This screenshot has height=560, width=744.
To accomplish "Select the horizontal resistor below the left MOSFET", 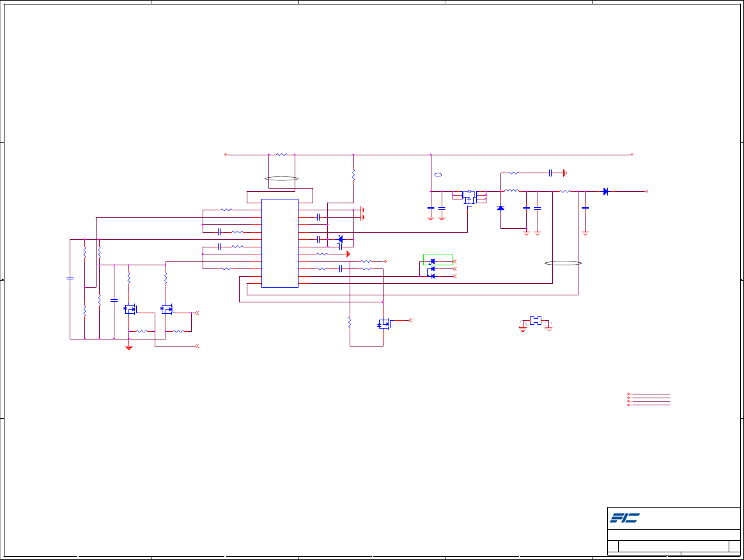I will click(x=141, y=331).
